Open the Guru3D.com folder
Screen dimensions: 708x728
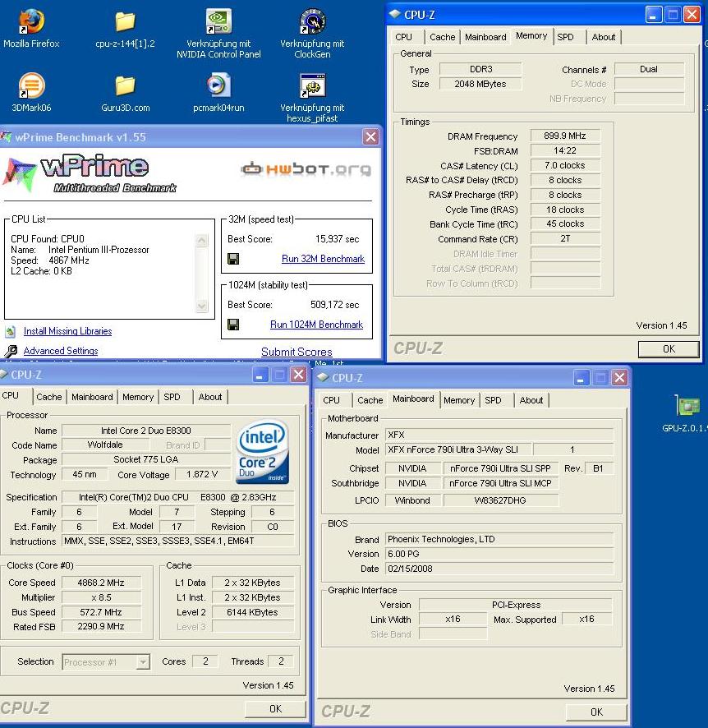point(125,85)
